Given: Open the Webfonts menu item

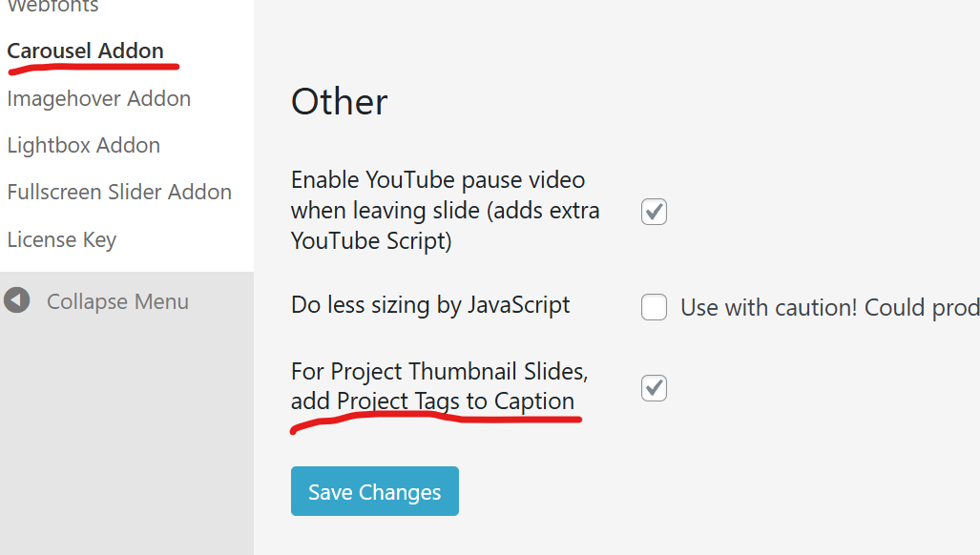Looking at the screenshot, I should (52, 7).
